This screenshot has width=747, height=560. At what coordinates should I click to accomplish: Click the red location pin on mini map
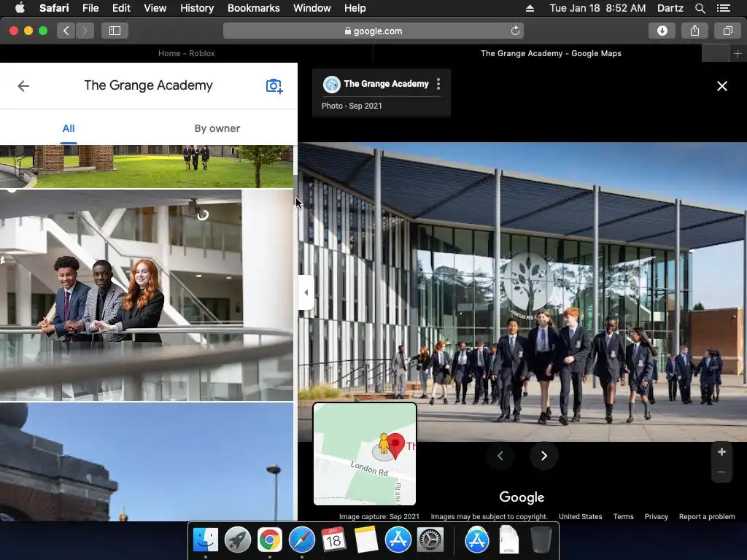(396, 446)
